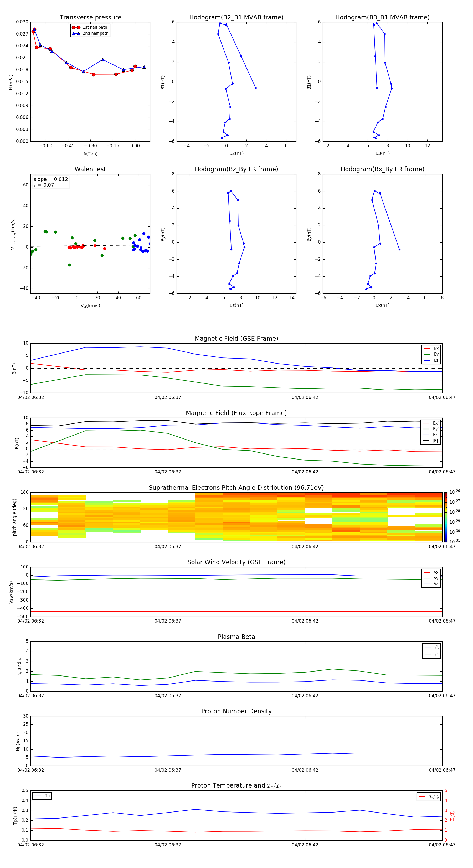This screenshot has width=473, height=868.
Task: Click the 'Bx(nT)' x-axis label
Action: (x=382, y=306)
